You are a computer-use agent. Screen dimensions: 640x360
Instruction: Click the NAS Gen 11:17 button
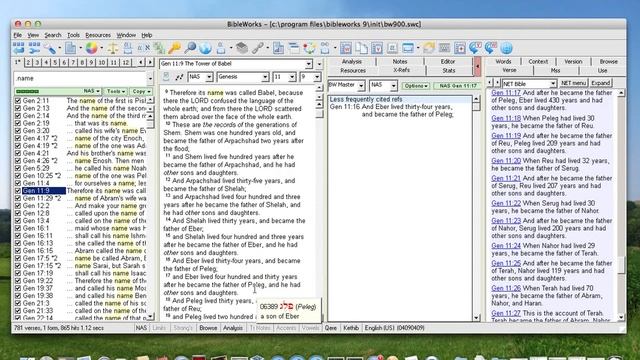tap(458, 86)
